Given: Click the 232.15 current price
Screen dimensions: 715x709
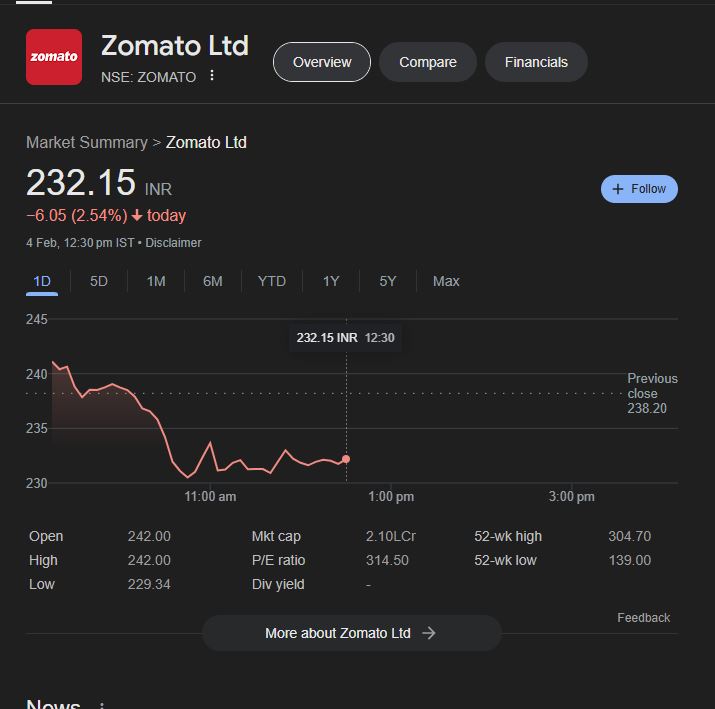Looking at the screenshot, I should tap(81, 182).
